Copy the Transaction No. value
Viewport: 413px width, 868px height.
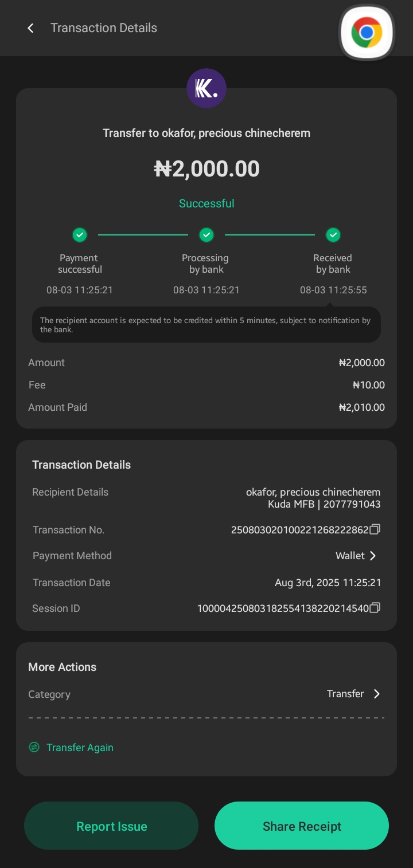375,529
